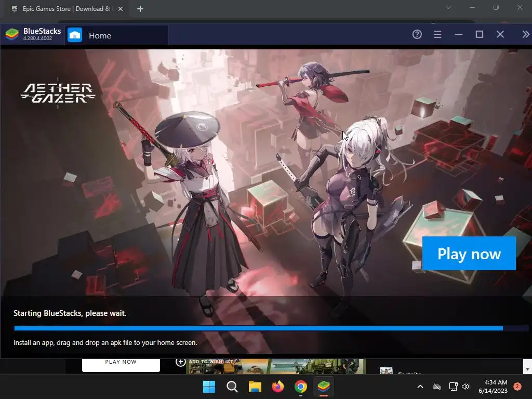Click the BlueStacks loading progress bar
This screenshot has width=532, height=399.
coord(271,328)
